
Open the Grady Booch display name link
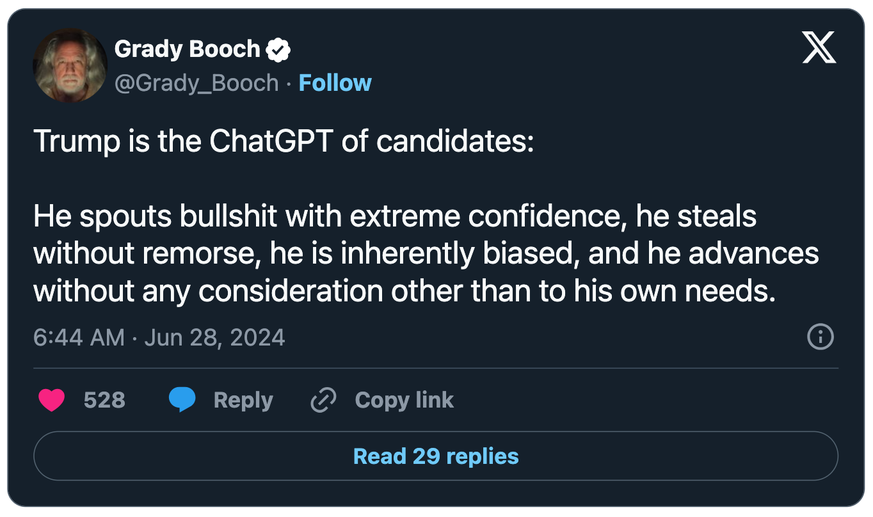coord(187,49)
